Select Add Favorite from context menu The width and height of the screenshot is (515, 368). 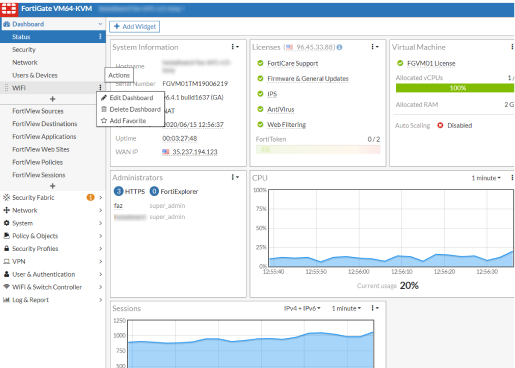(x=130, y=121)
